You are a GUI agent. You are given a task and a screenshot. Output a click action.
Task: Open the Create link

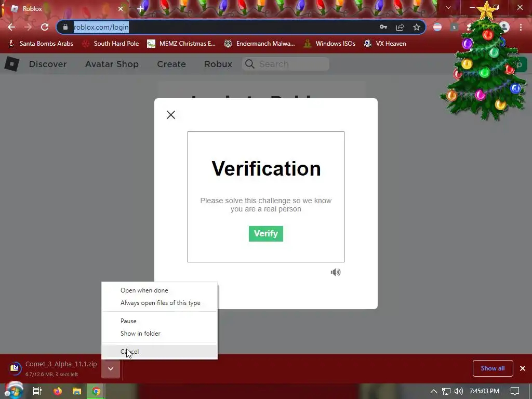click(x=171, y=64)
